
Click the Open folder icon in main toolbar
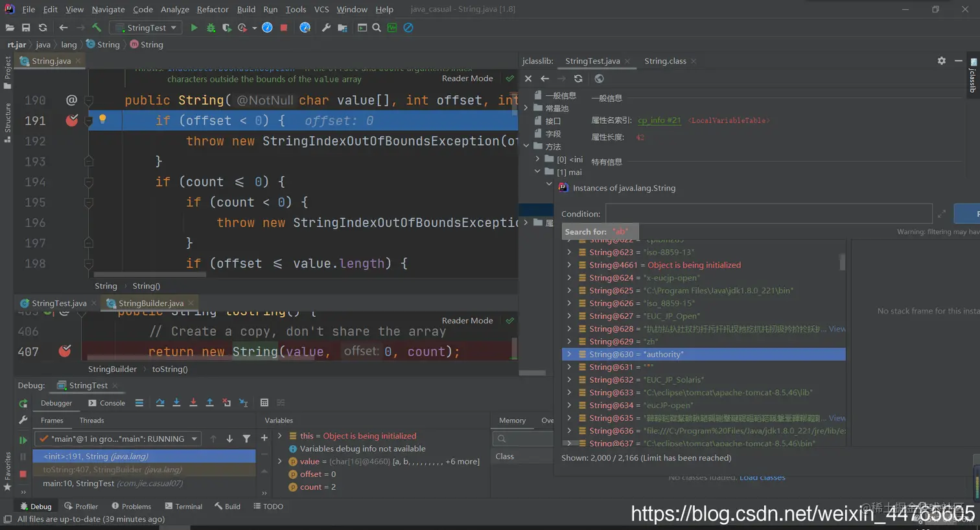point(10,28)
